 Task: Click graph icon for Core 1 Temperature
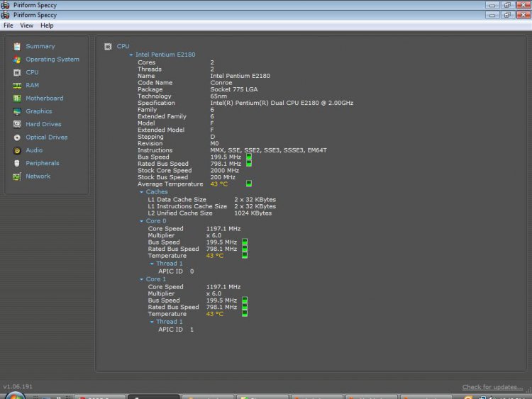[x=245, y=313]
